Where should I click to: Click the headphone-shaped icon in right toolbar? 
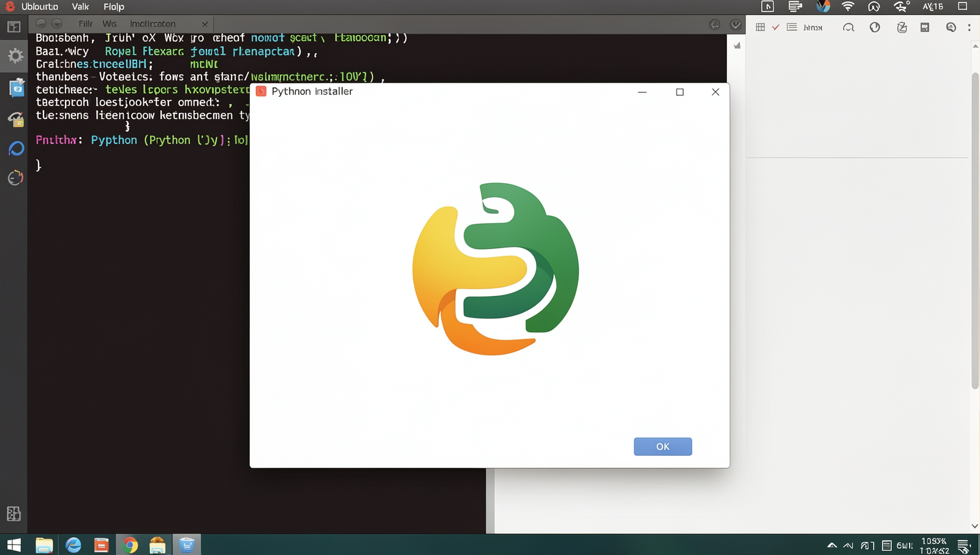(x=848, y=27)
